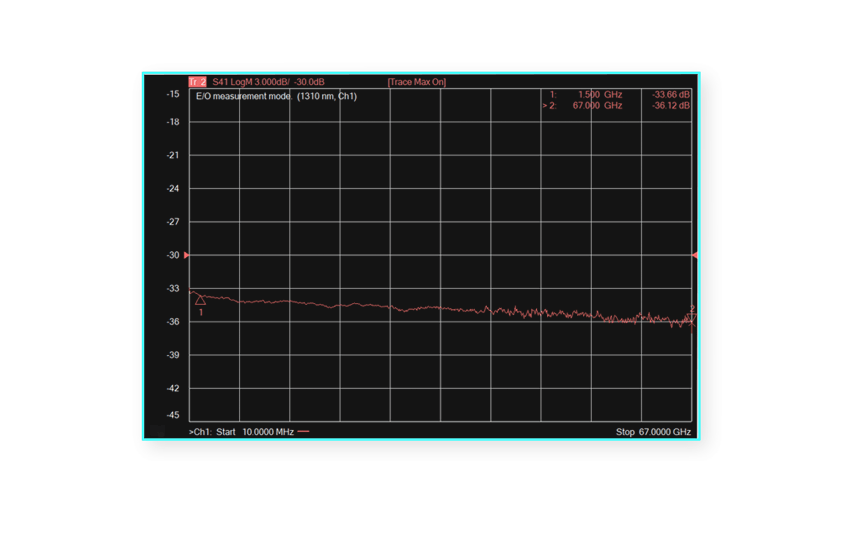Click right reference level arrow at -30

point(695,255)
